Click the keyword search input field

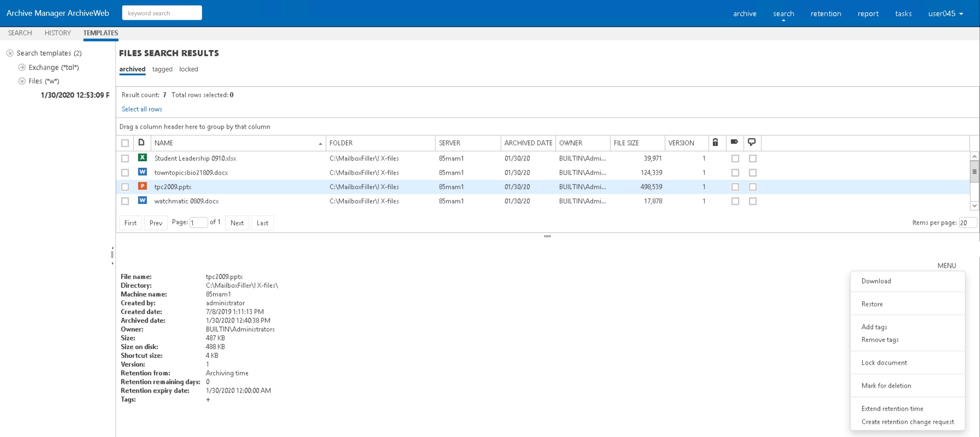coord(162,13)
